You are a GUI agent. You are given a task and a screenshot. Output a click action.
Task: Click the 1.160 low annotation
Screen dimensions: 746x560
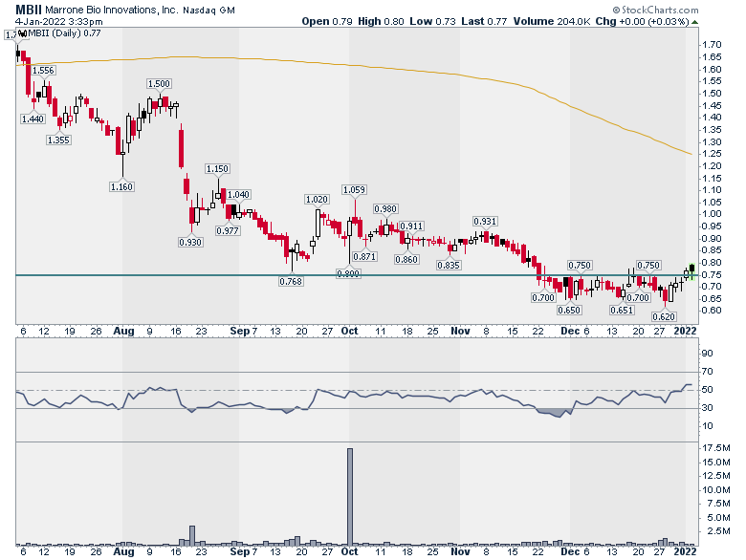(121, 186)
